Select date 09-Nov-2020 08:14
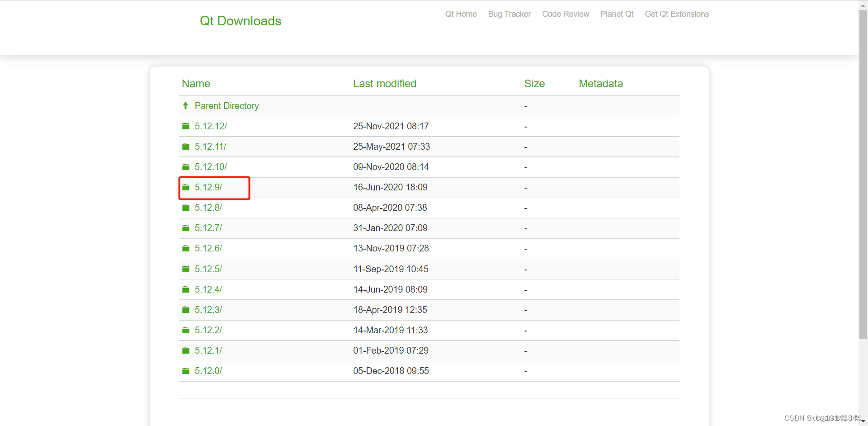 [391, 167]
